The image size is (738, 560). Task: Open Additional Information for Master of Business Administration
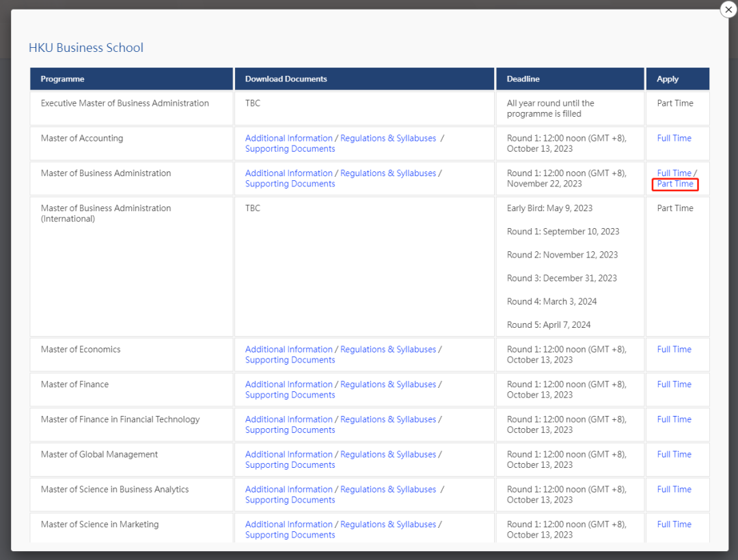coord(288,173)
